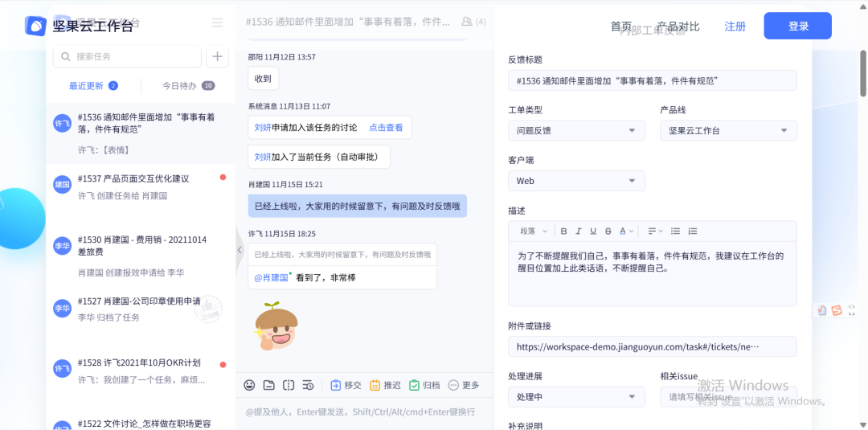Open the hamburger menu beside the workbench title
Viewport: 868px width, 430px height.
pos(218,23)
